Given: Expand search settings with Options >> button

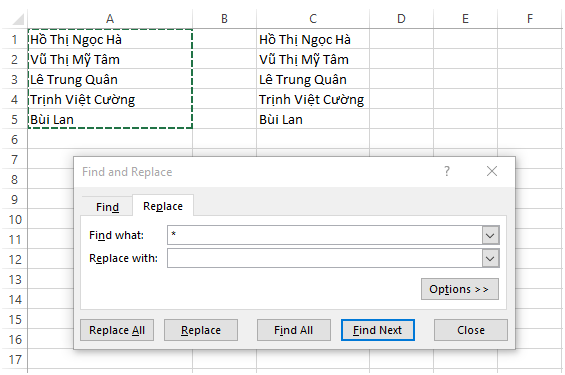Looking at the screenshot, I should pos(460,289).
